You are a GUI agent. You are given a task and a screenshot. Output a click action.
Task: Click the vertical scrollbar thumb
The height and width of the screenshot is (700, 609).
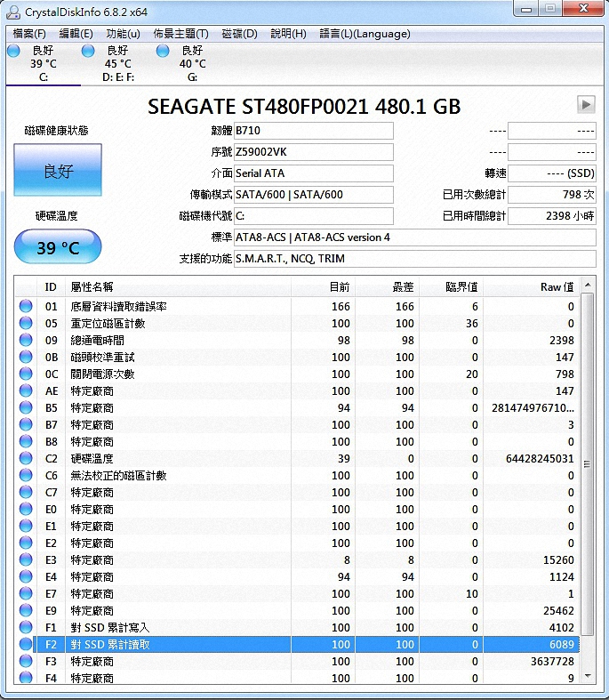coord(588,464)
